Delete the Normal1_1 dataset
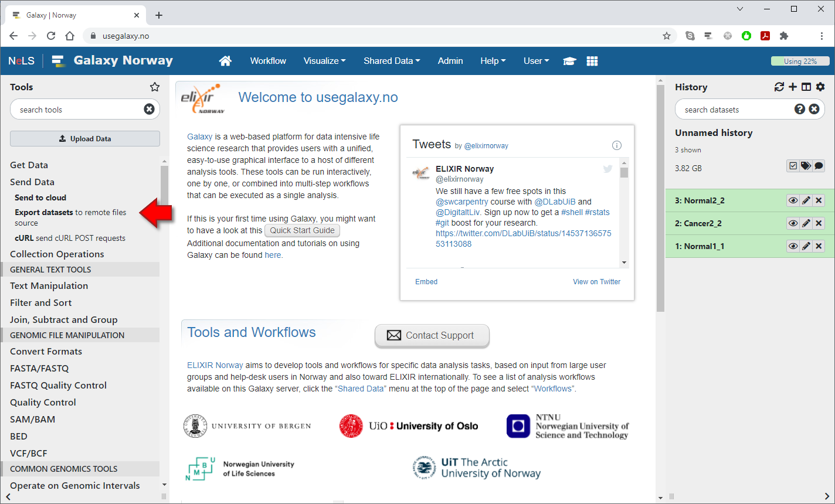Image resolution: width=835 pixels, height=504 pixels. coord(819,246)
